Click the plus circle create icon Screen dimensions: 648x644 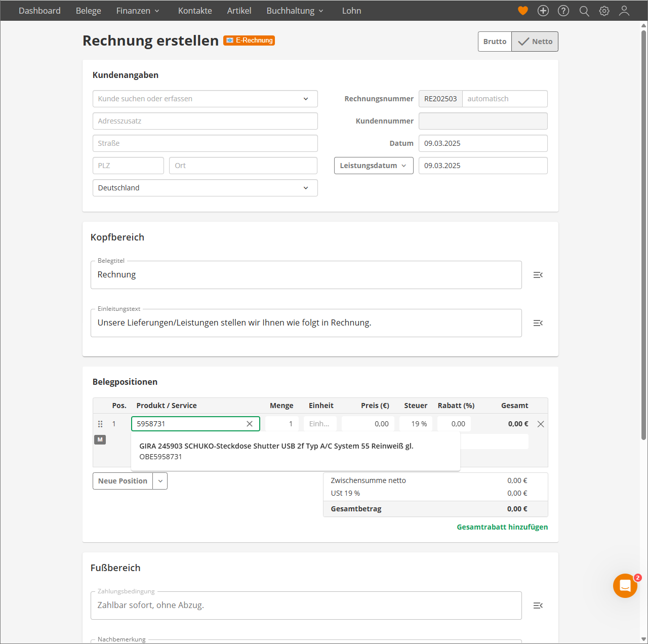[543, 11]
